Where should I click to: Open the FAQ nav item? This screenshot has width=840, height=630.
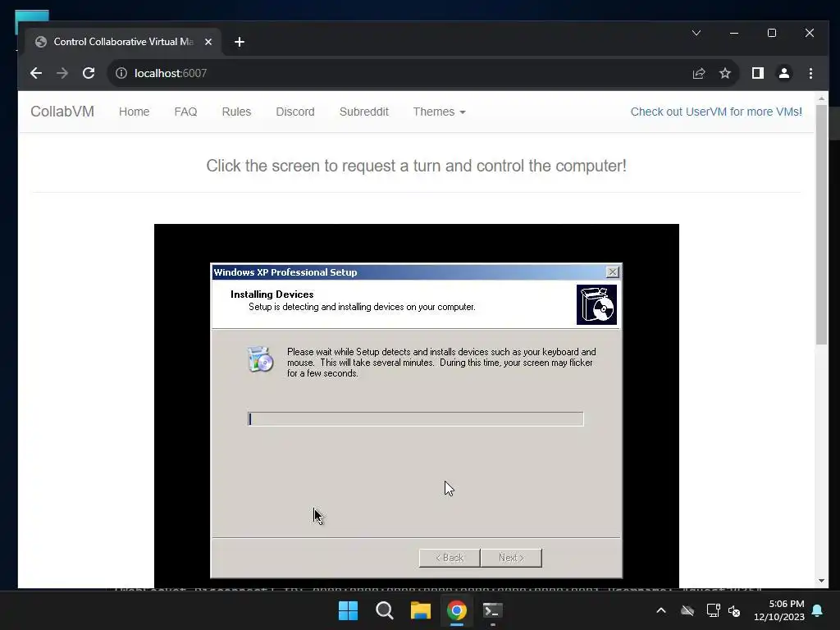pyautogui.click(x=185, y=112)
